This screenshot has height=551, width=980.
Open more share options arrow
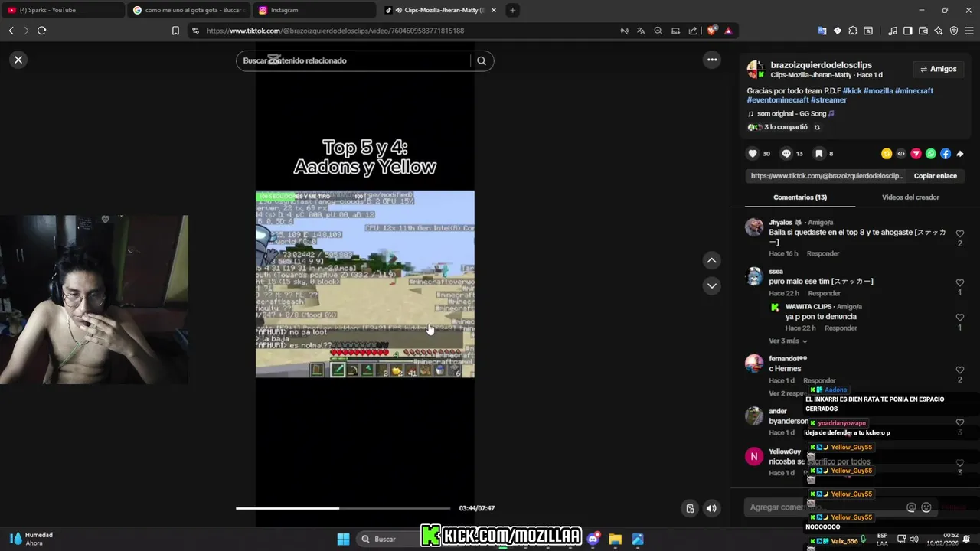pos(960,154)
